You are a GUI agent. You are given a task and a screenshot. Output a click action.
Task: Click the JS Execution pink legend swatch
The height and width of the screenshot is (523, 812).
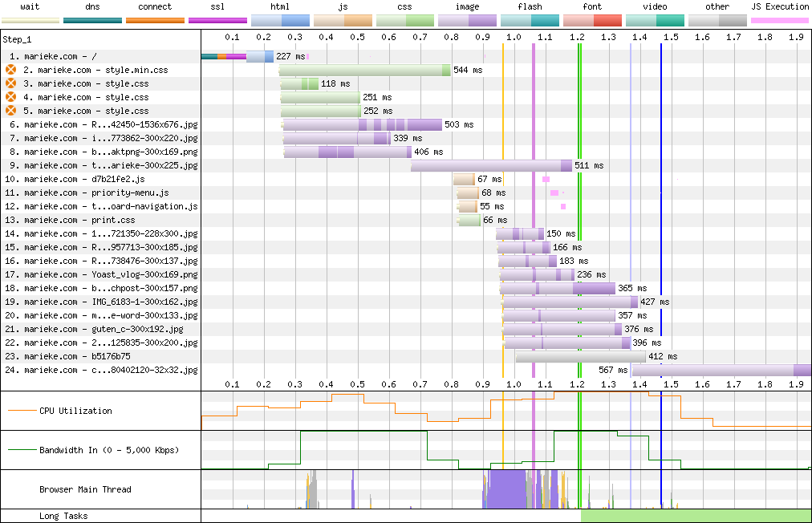click(779, 19)
